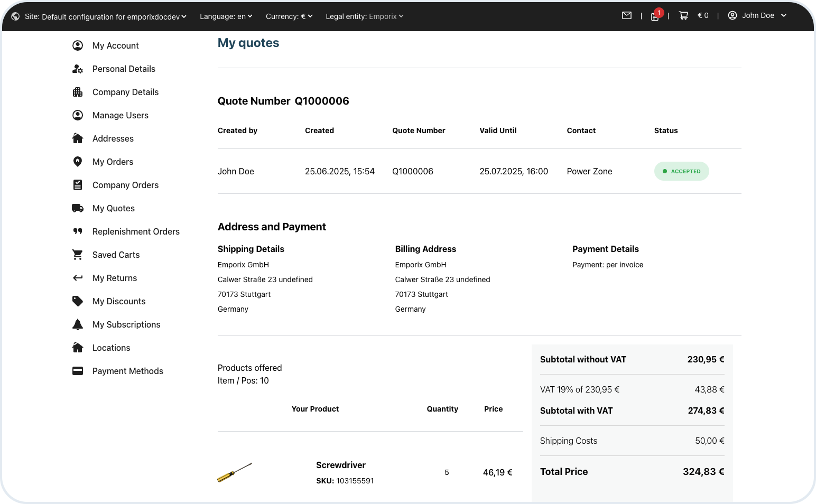Click the Screwdriver product thumbnail
Image resolution: width=816 pixels, height=504 pixels.
pos(235,472)
